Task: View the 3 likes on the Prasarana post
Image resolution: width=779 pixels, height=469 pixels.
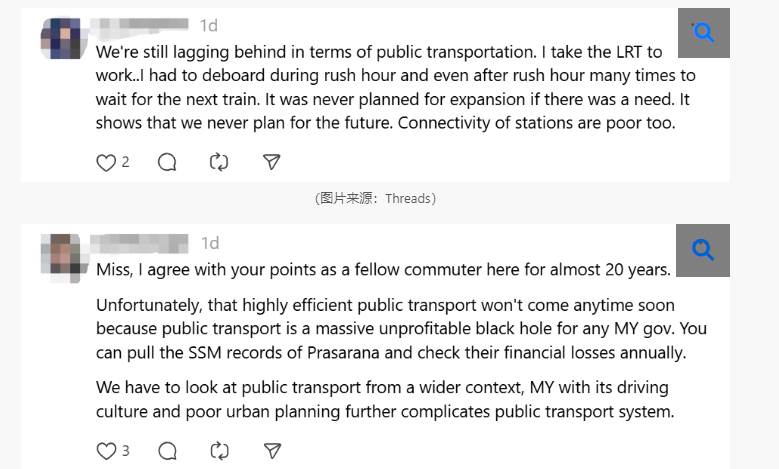Action: (125, 451)
